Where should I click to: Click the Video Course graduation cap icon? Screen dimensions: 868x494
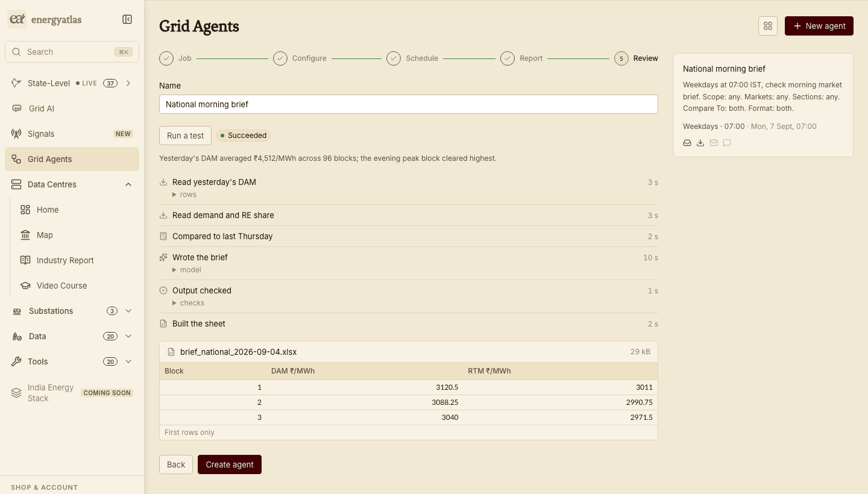[25, 286]
